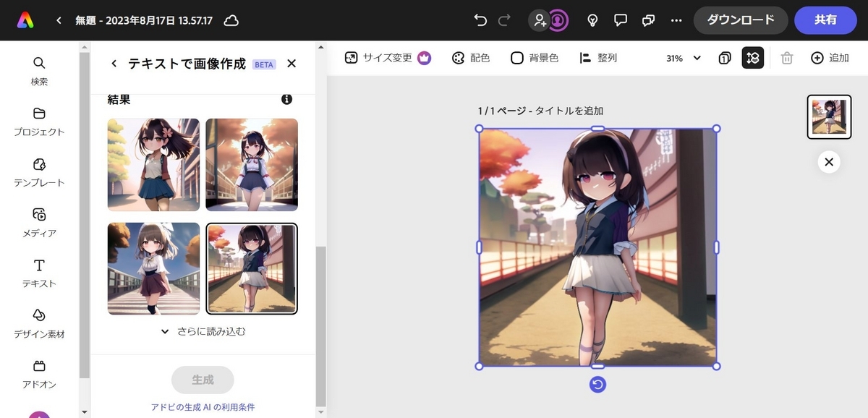Image resolution: width=868 pixels, height=418 pixels.
Task: Close the page thumbnail panel
Action: pos(829,162)
